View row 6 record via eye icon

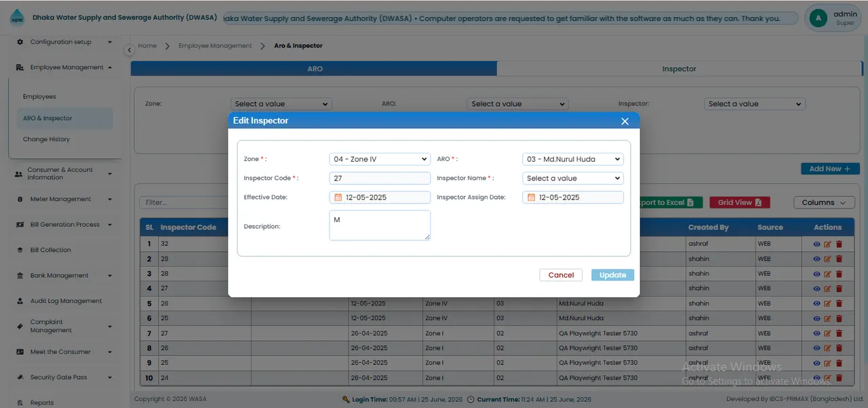point(816,318)
